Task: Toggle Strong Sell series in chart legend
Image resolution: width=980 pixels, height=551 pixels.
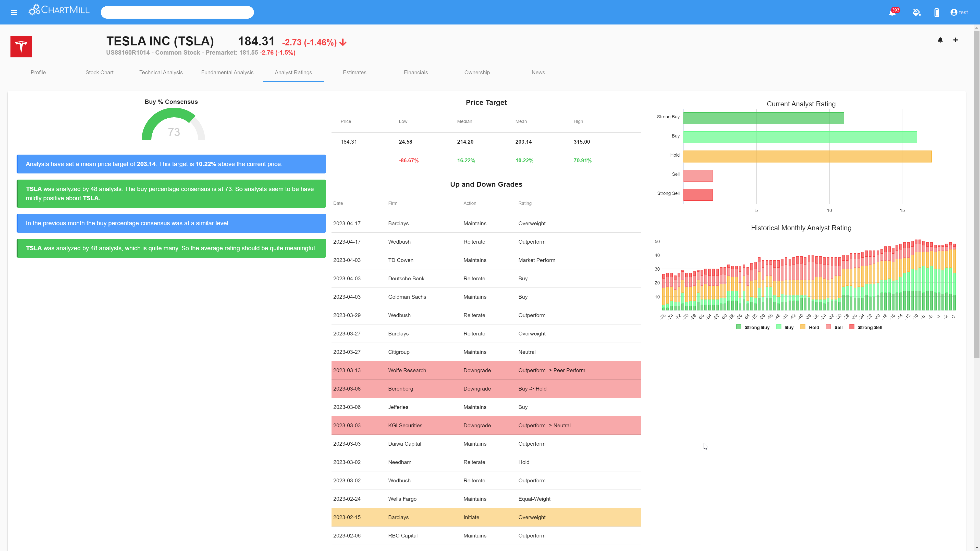Action: pyautogui.click(x=866, y=327)
